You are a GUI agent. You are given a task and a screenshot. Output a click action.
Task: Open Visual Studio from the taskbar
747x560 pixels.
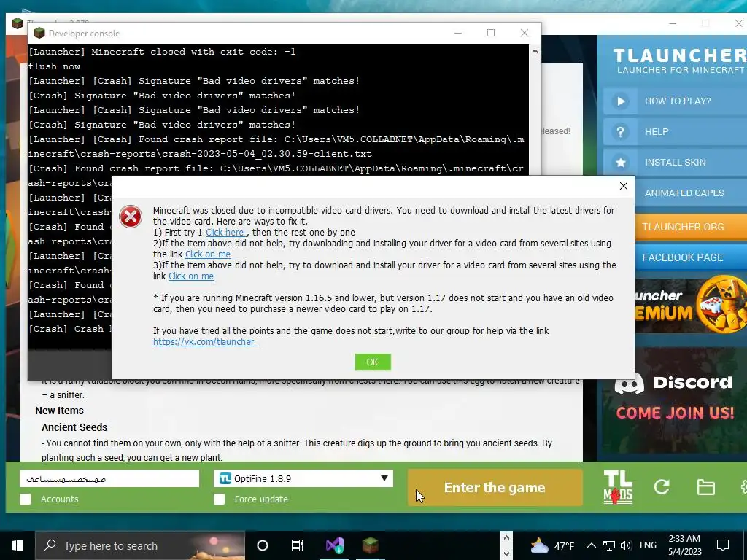tap(335, 545)
